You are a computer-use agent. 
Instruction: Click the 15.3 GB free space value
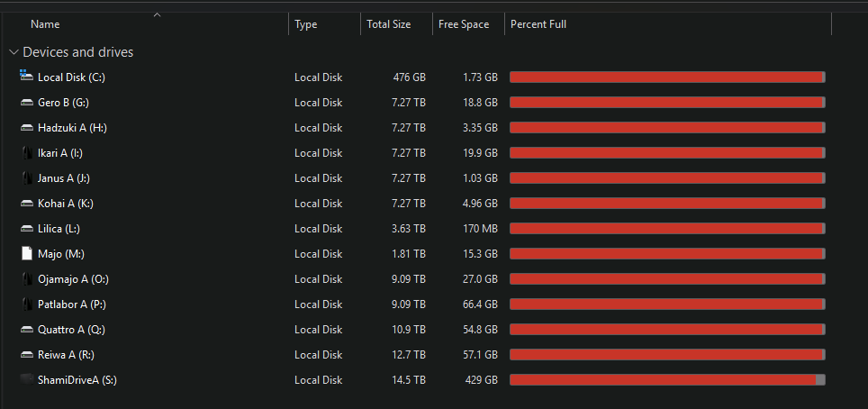pos(480,254)
